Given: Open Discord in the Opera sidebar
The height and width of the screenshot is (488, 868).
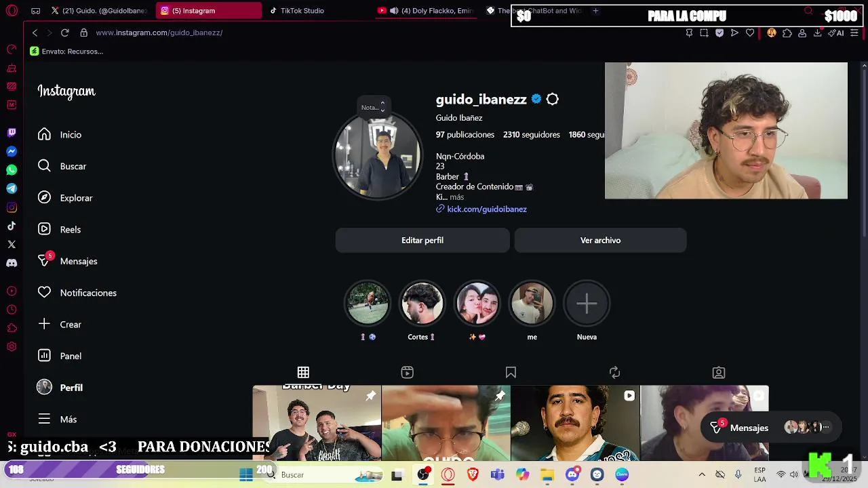Looking at the screenshot, I should [12, 263].
